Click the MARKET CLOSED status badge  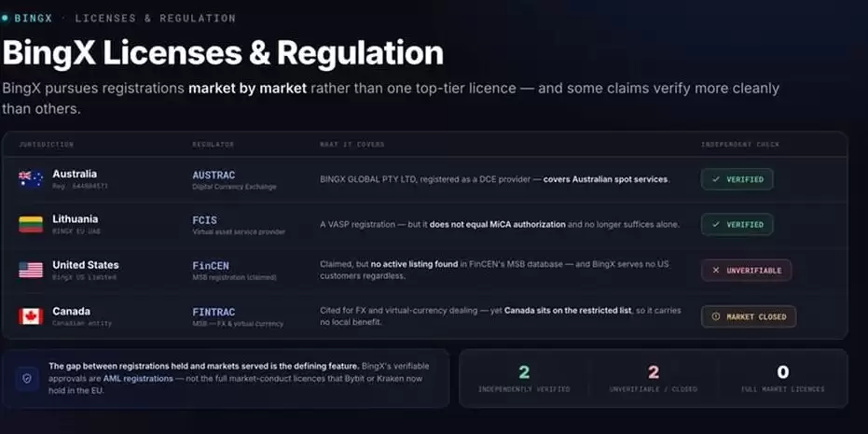pos(749,316)
